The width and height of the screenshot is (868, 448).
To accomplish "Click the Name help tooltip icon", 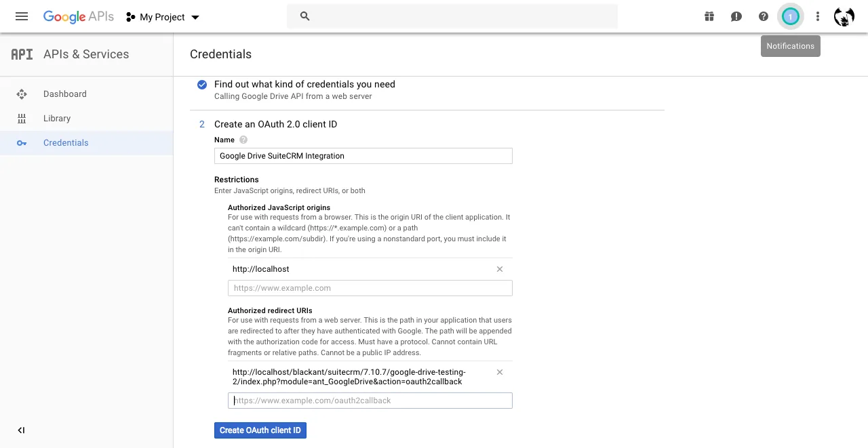I will point(243,140).
